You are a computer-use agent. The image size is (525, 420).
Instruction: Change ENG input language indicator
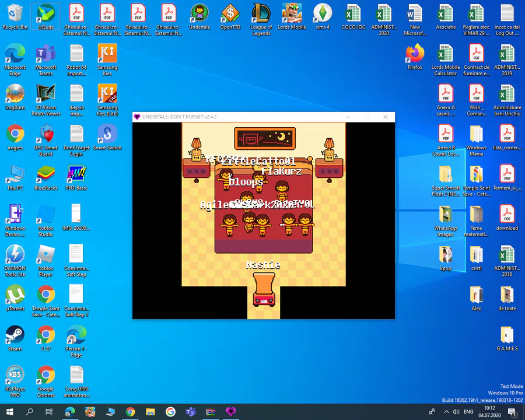(468, 412)
